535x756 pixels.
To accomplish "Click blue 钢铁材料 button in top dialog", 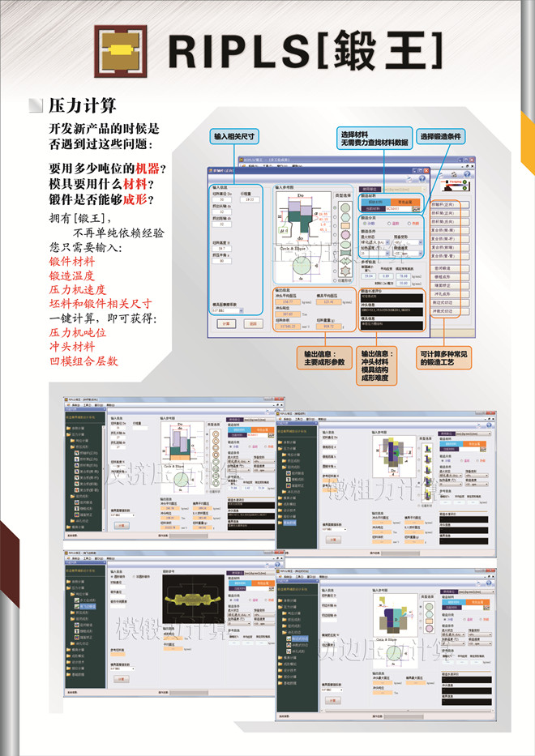I will point(375,202).
